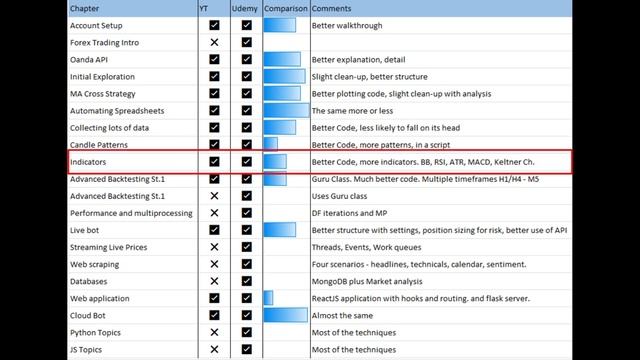Click the comparison data bar for Cloud Bot
Image resolution: width=640 pixels, height=360 pixels.
(x=286, y=315)
